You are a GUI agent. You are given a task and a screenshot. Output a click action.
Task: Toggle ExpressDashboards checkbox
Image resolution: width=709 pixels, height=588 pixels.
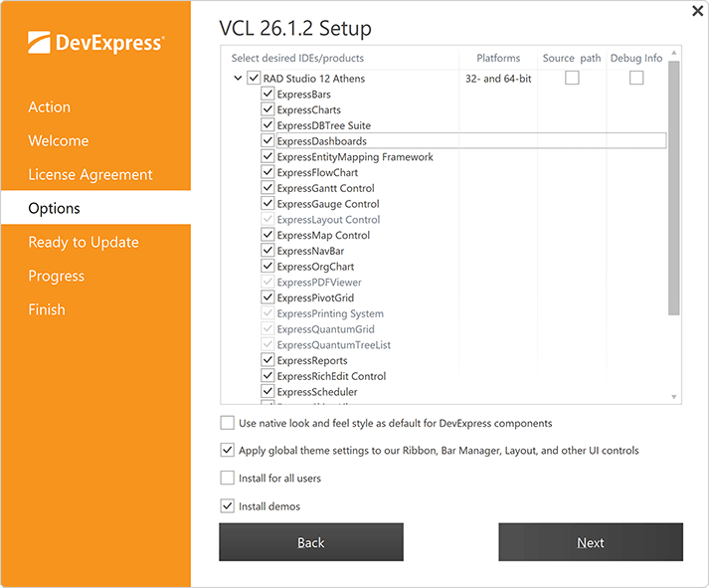pyautogui.click(x=267, y=140)
